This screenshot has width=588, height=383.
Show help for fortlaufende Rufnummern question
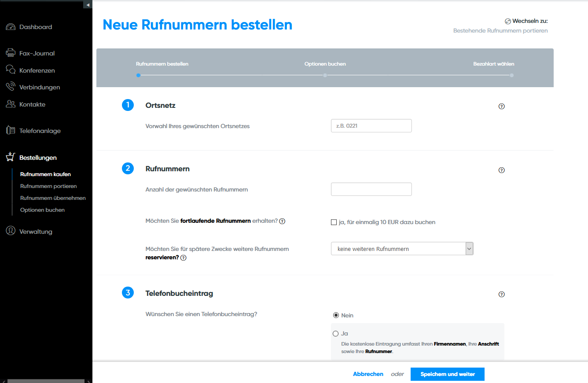click(283, 221)
